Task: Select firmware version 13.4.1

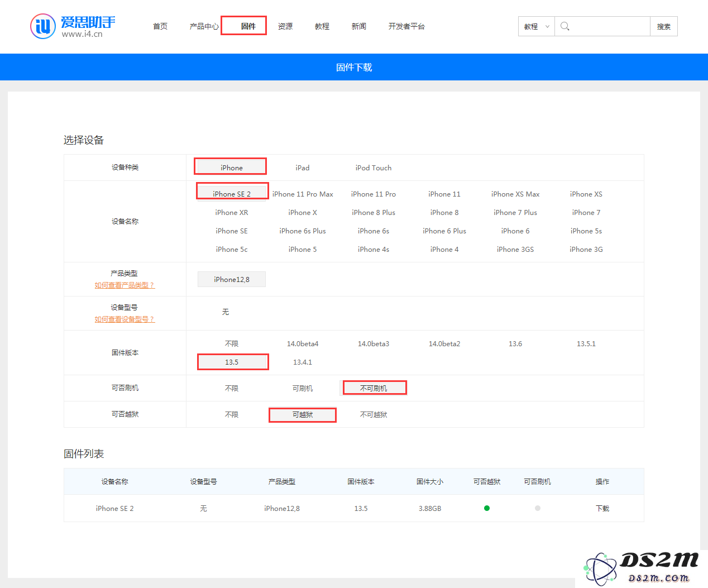Action: [x=303, y=362]
